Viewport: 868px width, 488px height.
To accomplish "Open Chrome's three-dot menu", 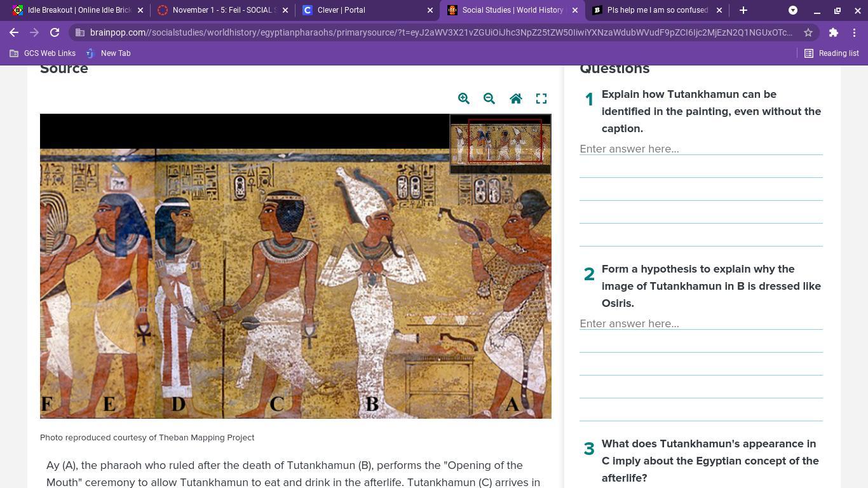I will coord(855,32).
